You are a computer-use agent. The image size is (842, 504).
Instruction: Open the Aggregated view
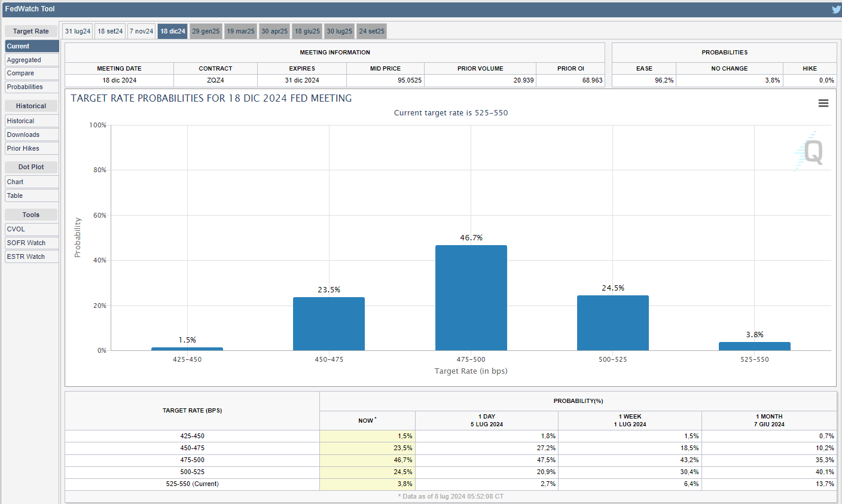click(32, 60)
